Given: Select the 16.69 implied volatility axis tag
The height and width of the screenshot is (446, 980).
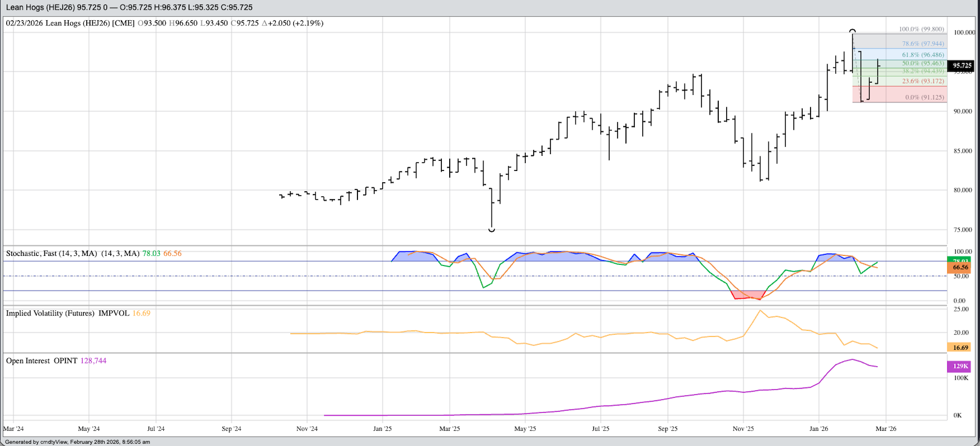Looking at the screenshot, I should (960, 348).
